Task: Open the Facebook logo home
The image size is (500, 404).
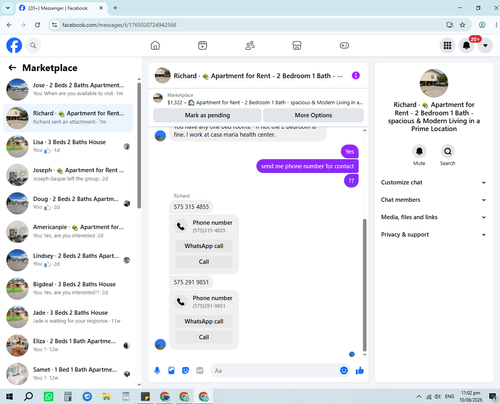Action: click(x=14, y=45)
